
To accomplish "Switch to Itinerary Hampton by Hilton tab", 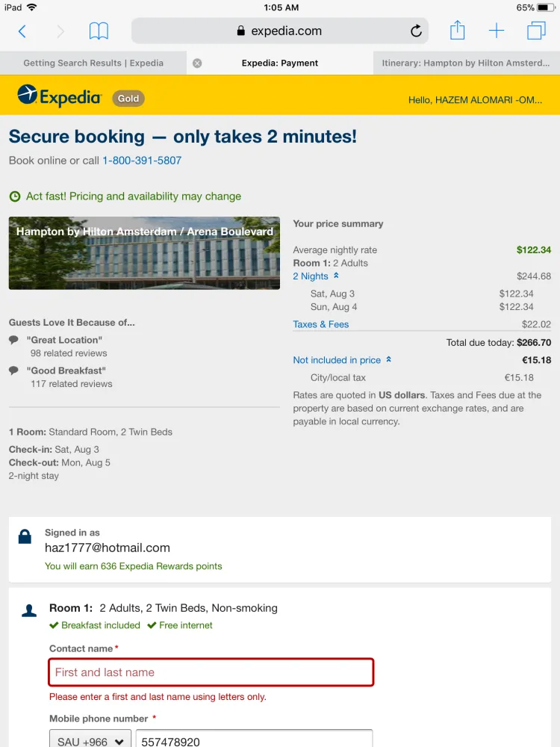I will tap(466, 63).
